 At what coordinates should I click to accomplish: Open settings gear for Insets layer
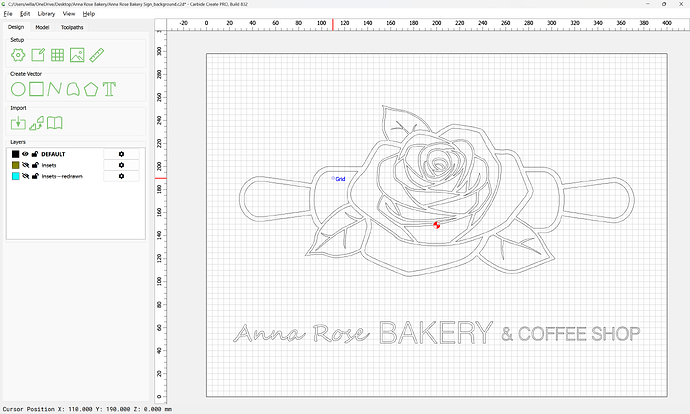(x=121, y=165)
